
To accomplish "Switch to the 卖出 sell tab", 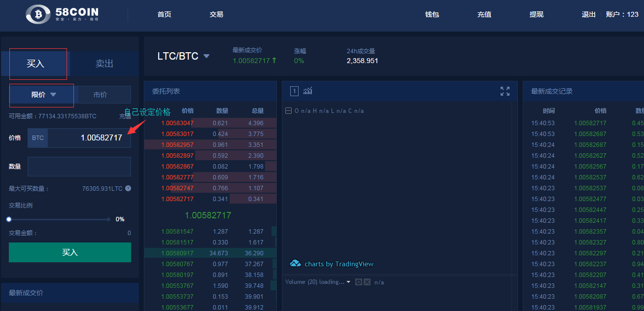I will 104,64.
